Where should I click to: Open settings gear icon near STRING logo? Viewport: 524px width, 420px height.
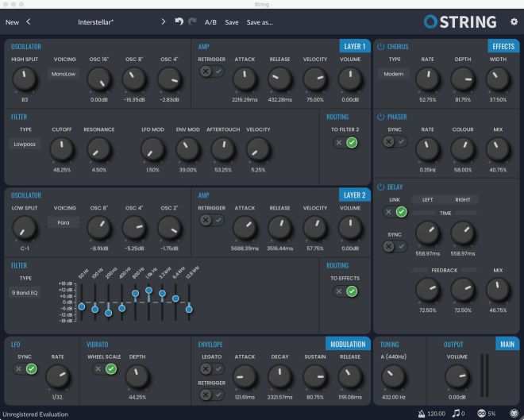pyautogui.click(x=514, y=21)
